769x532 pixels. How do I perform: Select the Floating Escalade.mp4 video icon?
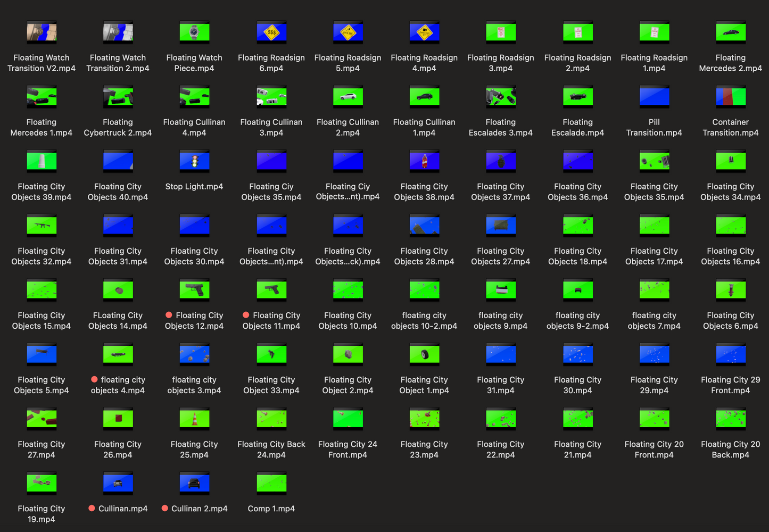click(577, 97)
